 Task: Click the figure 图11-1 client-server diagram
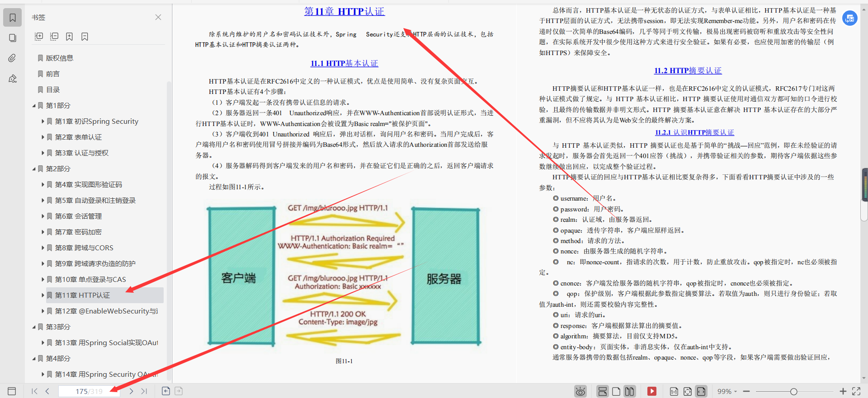tap(344, 276)
